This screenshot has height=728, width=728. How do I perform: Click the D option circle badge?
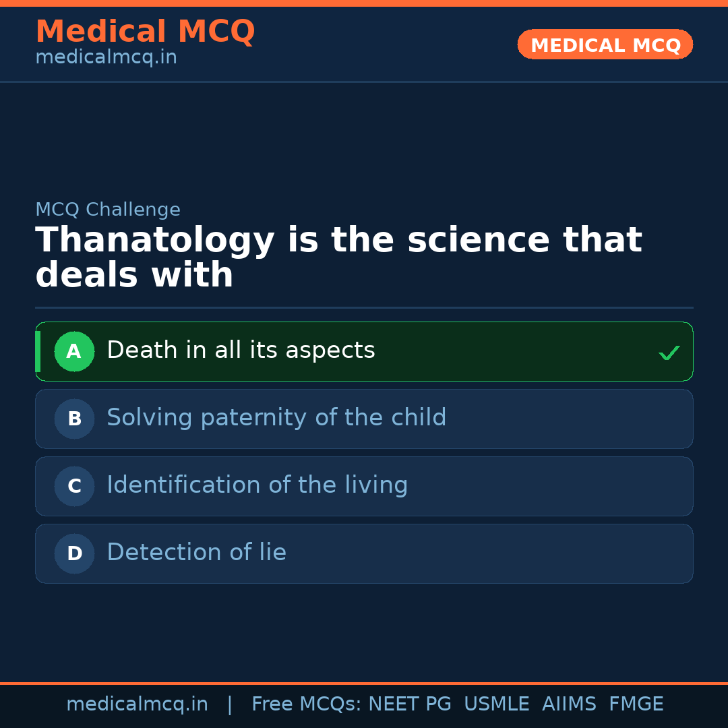(x=74, y=553)
